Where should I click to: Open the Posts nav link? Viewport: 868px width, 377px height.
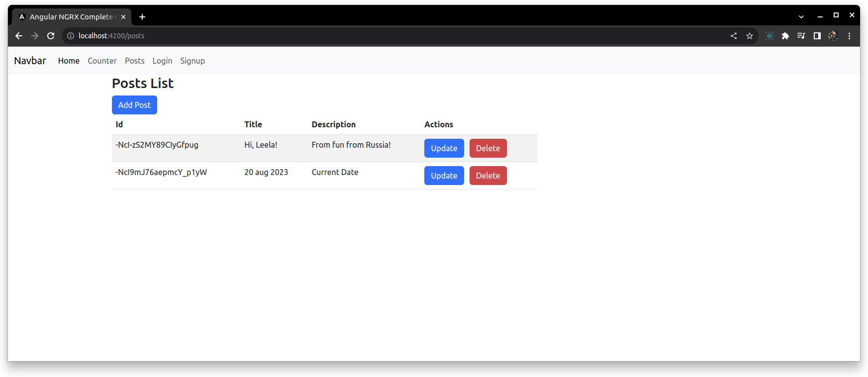click(134, 61)
